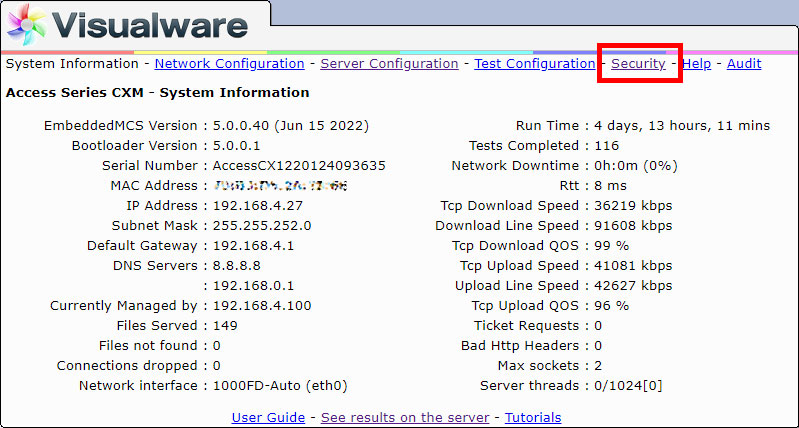
Task: Click Tcp Download Speed 36219 kbps
Action: point(633,206)
